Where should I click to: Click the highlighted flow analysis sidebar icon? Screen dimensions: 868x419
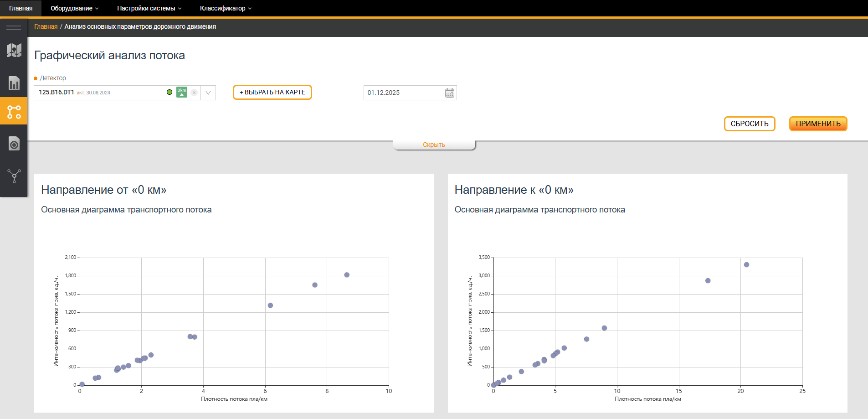(x=14, y=112)
